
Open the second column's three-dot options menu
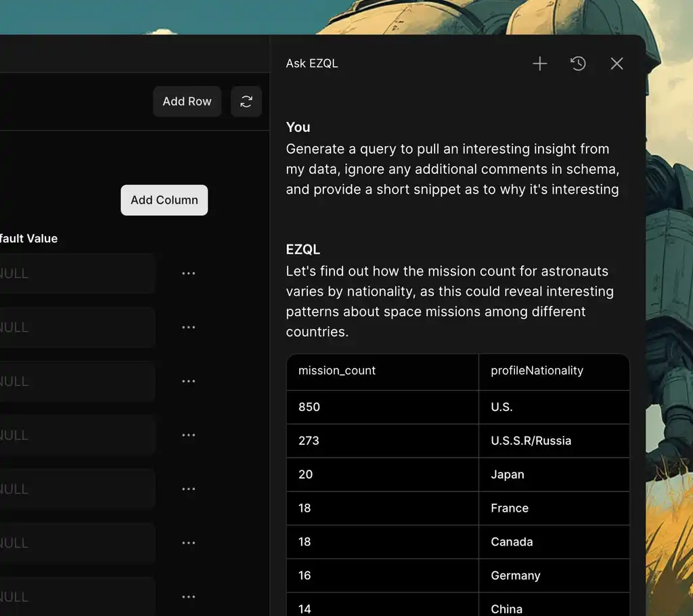coord(189,328)
